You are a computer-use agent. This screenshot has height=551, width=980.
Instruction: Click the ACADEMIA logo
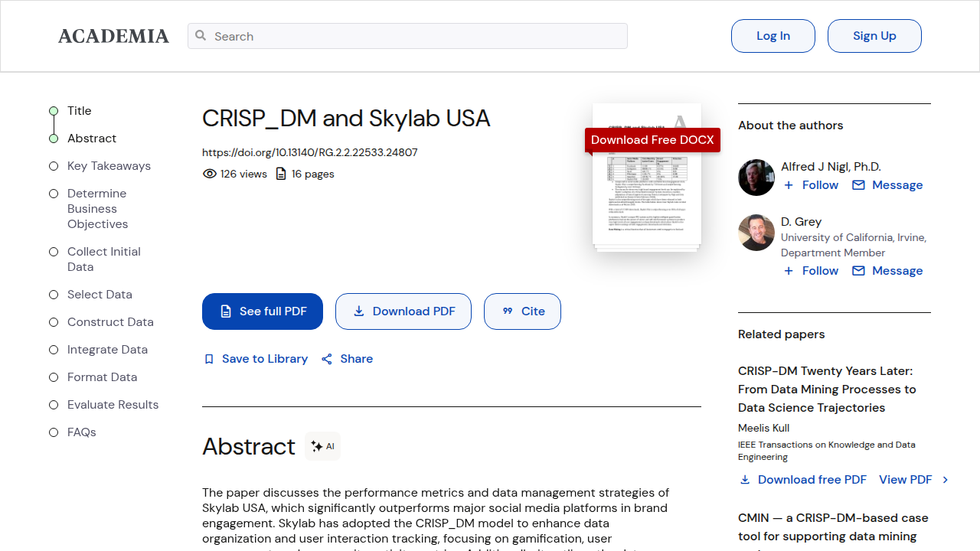click(113, 36)
